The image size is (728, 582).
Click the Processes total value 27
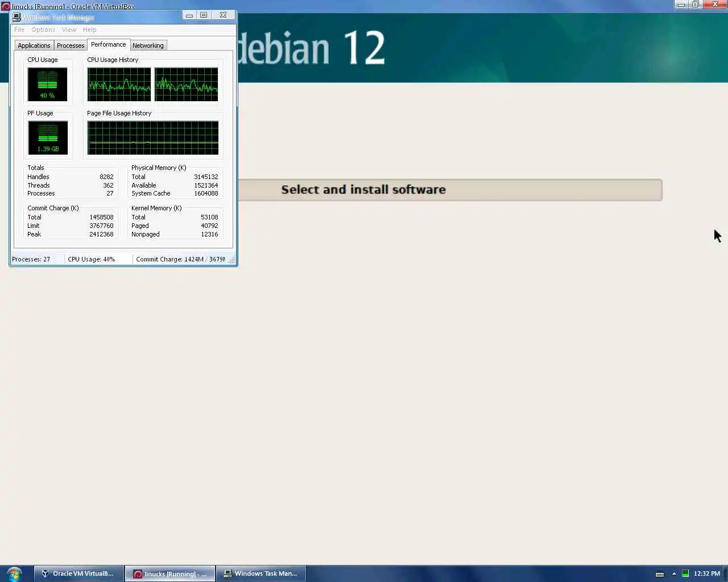pos(110,193)
